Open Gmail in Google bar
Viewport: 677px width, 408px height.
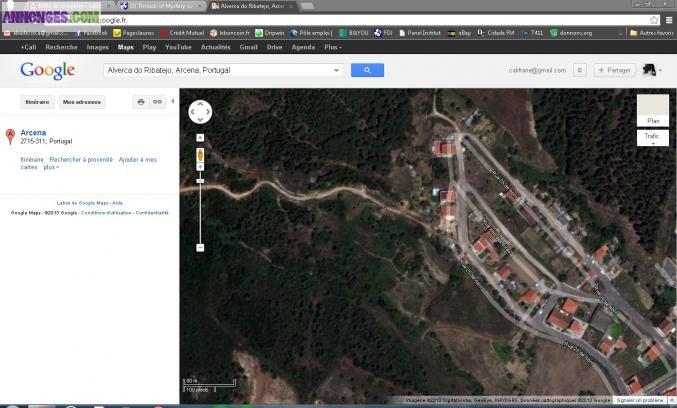point(248,47)
